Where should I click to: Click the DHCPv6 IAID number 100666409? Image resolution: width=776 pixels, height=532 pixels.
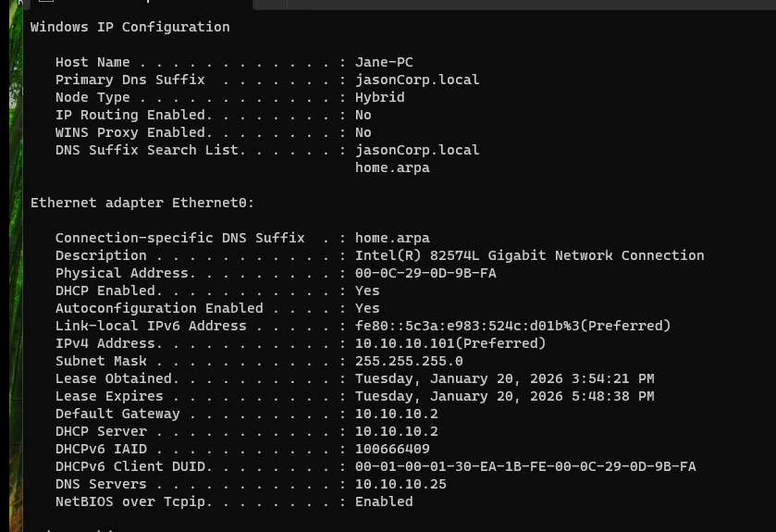(392, 449)
